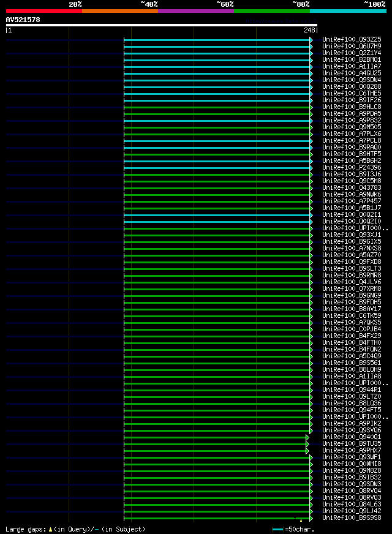The height and width of the screenshot is (534, 392).
Task: Open hit UniRef100_Q9SDW4
Action: click(352, 80)
